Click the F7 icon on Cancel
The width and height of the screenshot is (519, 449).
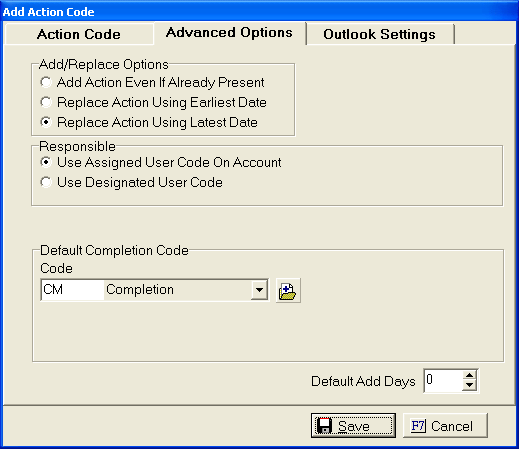pos(418,426)
